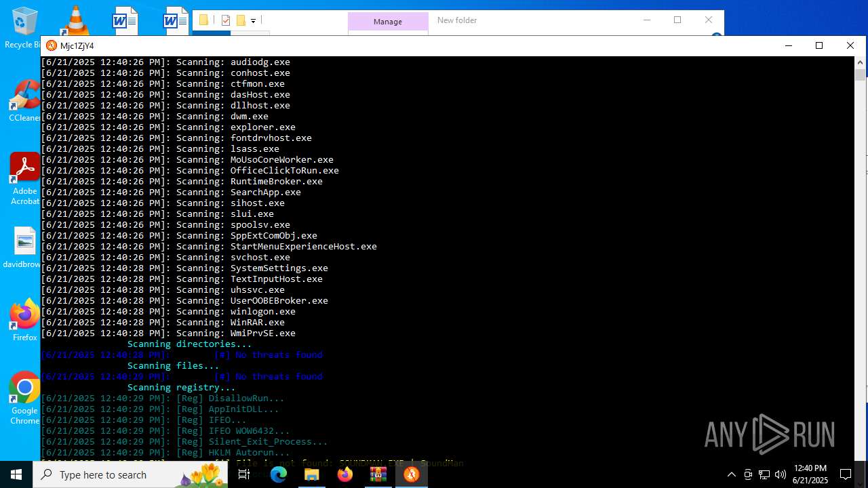Click the orange scanner app taskbar icon
Screen dimensions: 868x488
[x=411, y=474]
